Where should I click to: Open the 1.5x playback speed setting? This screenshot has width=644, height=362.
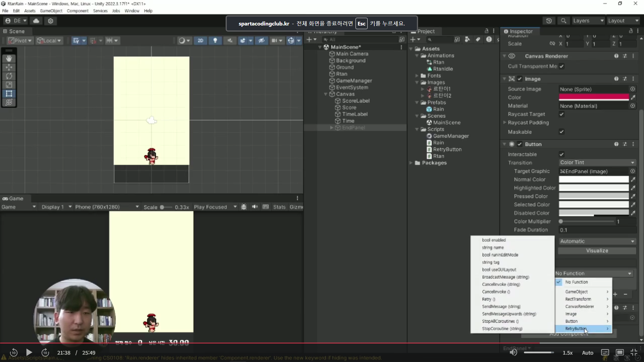pyautogui.click(x=568, y=353)
